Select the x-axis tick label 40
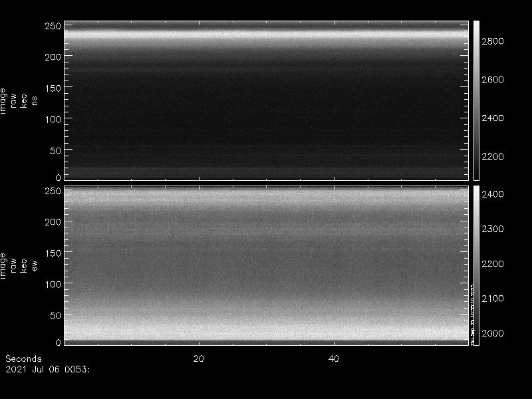Image resolution: width=532 pixels, height=399 pixels. click(x=334, y=358)
